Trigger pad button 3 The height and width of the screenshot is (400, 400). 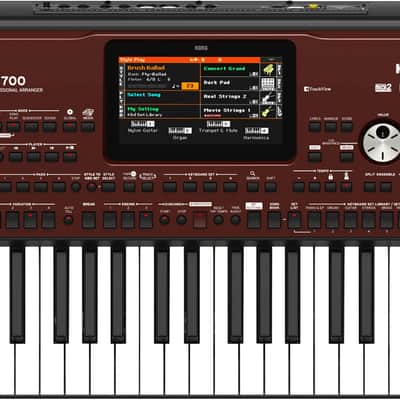point(41,187)
